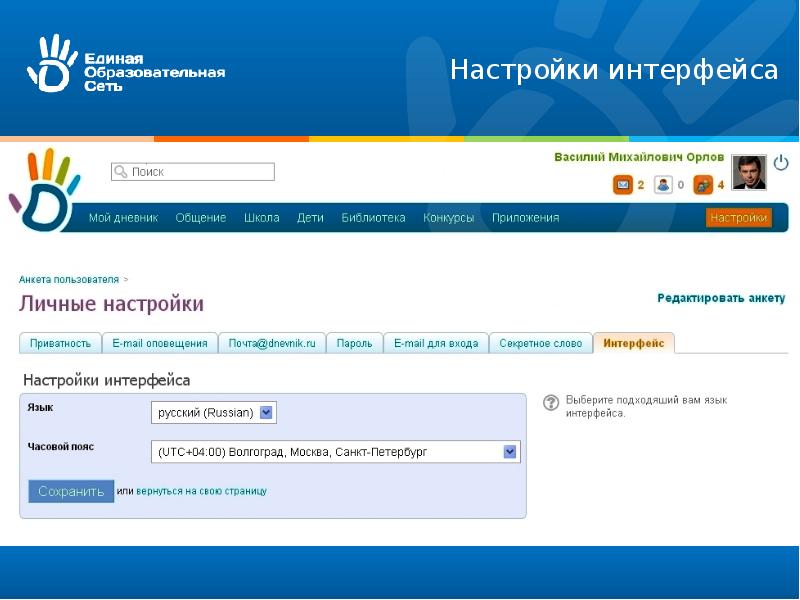The height and width of the screenshot is (600, 800).
Task: Follow the вернуться на свою страницу link
Action: 201,492
